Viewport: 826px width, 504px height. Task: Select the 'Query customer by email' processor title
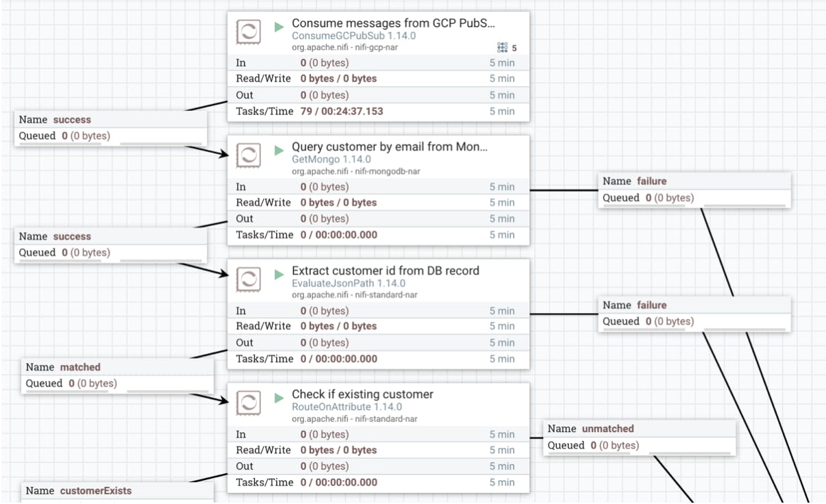[389, 147]
